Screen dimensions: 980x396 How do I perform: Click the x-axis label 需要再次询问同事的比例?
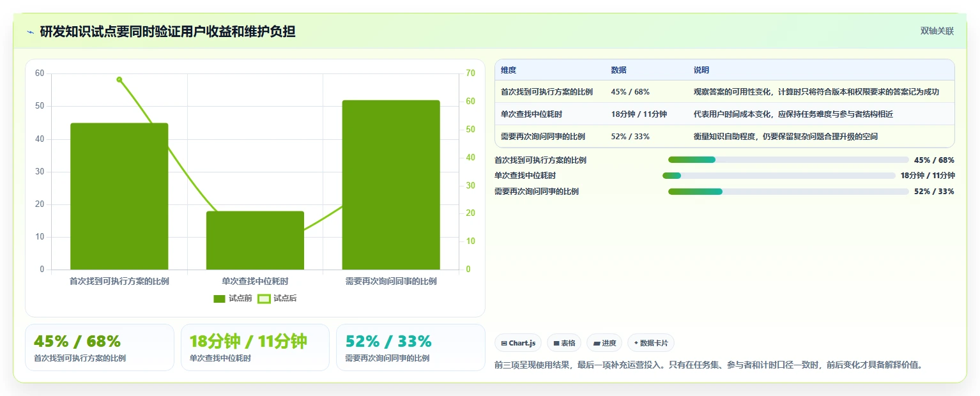point(391,281)
